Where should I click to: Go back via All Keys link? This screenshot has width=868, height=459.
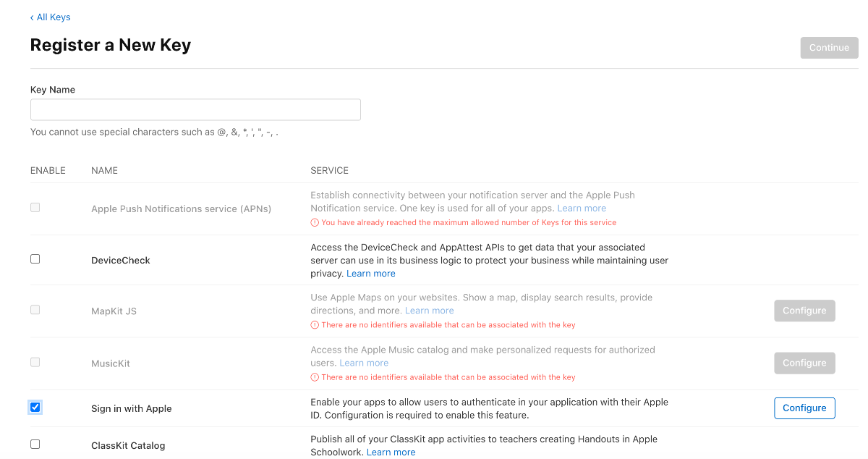coord(51,17)
